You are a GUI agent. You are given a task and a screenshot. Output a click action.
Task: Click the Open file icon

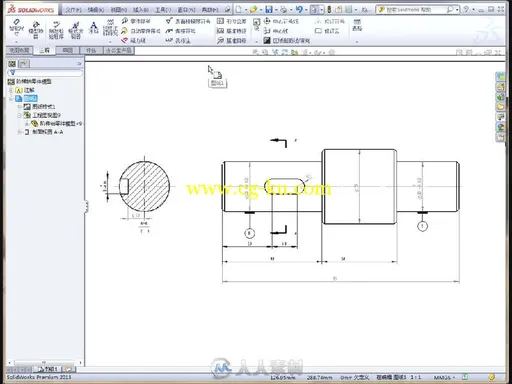253,10
